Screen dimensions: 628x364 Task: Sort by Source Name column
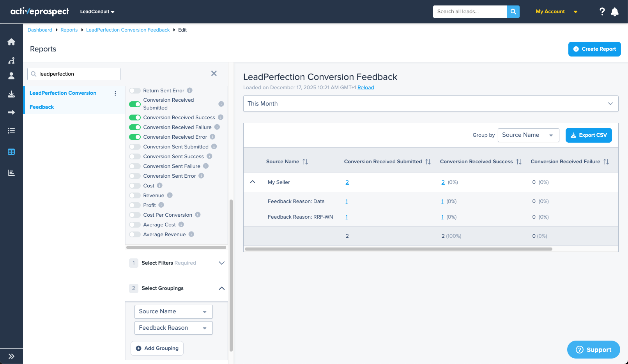point(305,162)
